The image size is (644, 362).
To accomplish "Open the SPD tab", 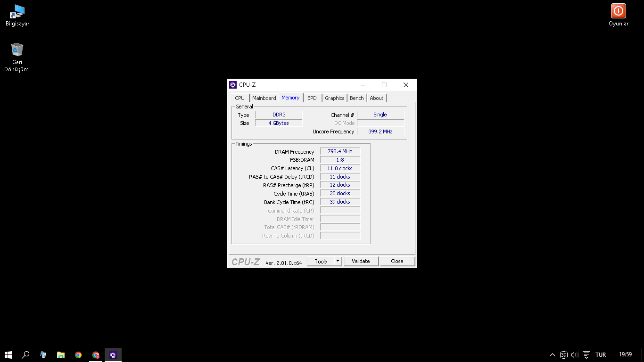I will pos(312,98).
